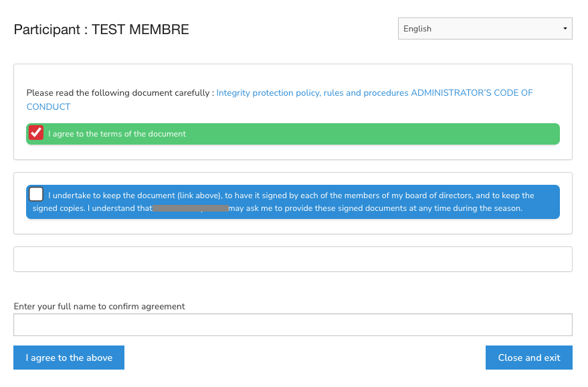Click the 'Participant : TEST MEMBRE' heading

[102, 29]
